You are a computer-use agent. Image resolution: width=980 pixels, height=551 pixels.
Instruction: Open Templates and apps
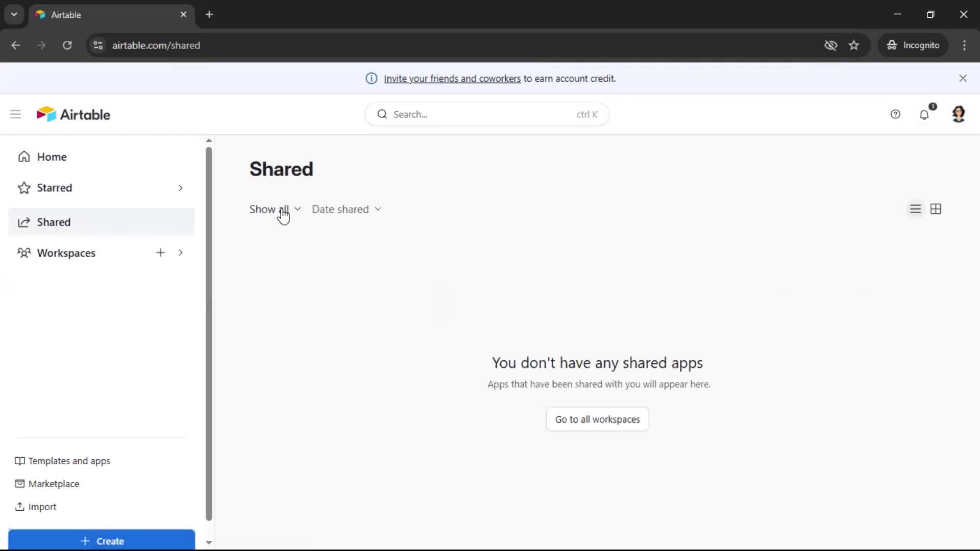[62, 461]
